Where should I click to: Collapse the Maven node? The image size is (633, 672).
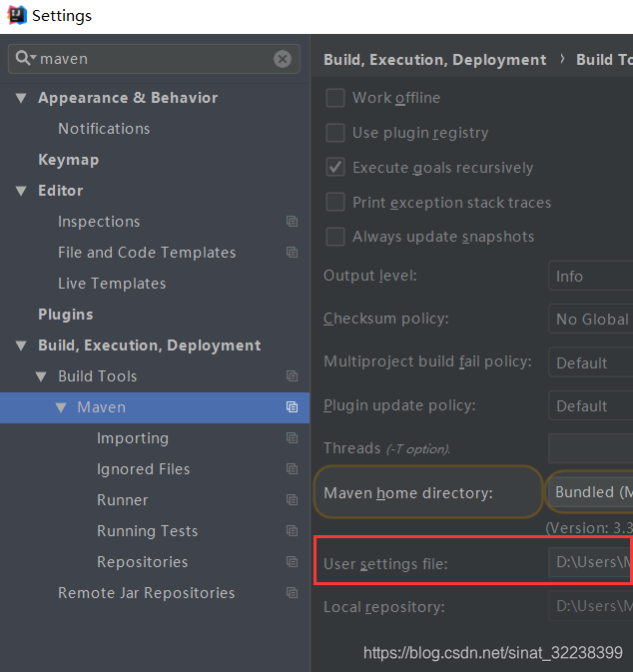click(61, 407)
